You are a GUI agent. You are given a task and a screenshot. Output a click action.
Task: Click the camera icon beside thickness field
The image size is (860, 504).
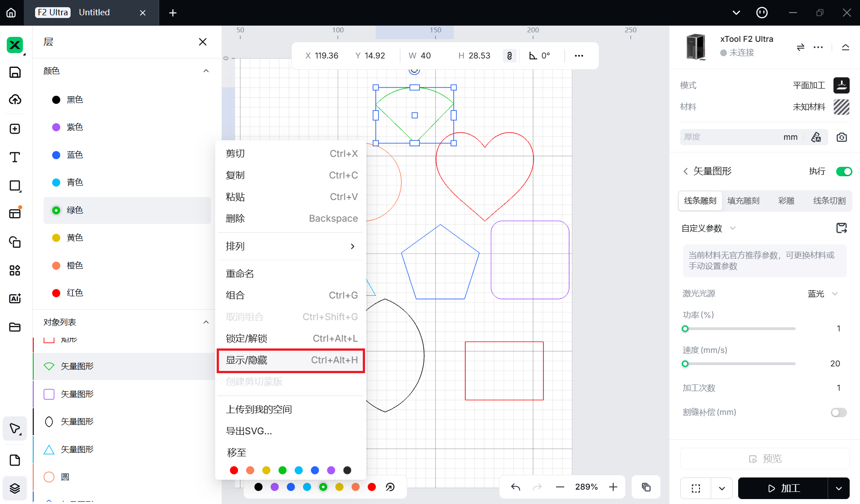pos(842,137)
